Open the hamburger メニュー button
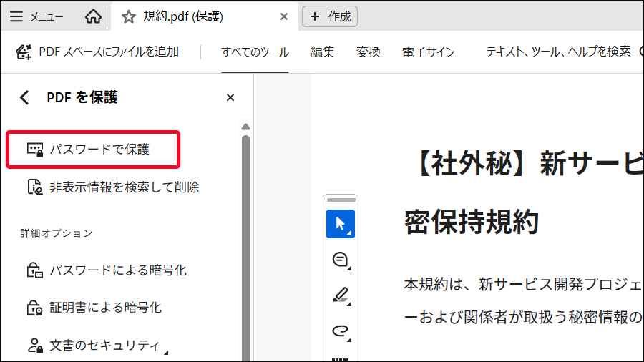 click(x=36, y=16)
